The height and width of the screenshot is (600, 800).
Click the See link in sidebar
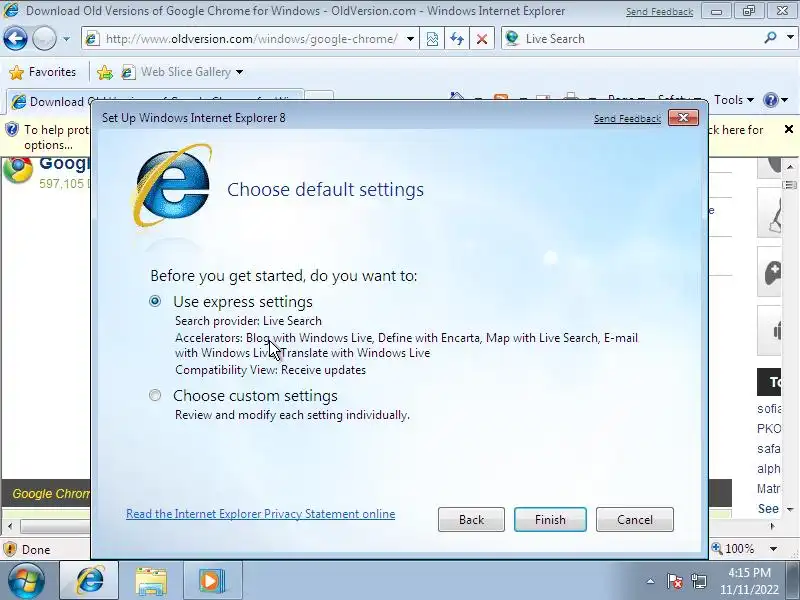click(x=768, y=509)
